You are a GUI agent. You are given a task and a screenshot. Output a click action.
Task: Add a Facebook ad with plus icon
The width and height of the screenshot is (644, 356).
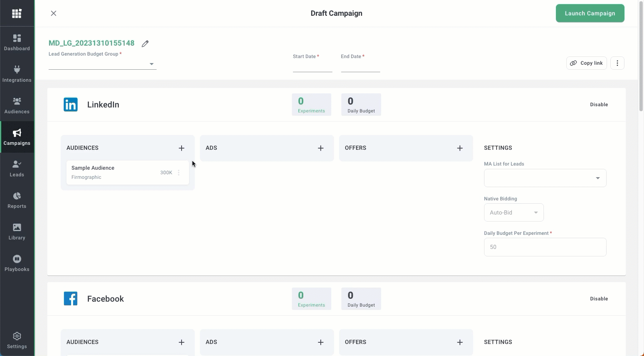321,342
